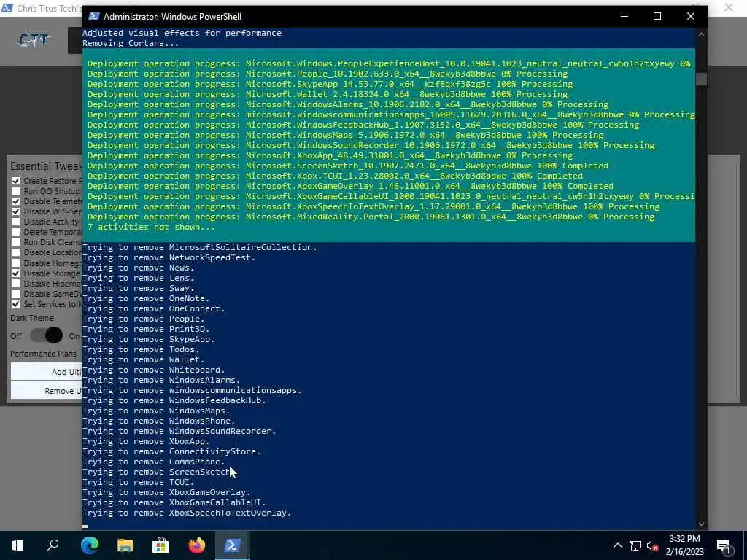Switch the Dark Theme toggle
The width and height of the screenshot is (747, 560).
pos(46,335)
